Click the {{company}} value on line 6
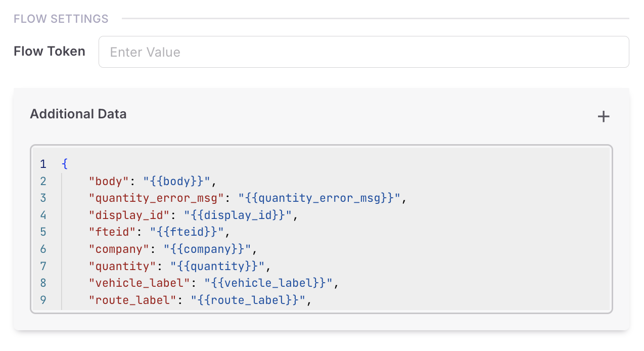The width and height of the screenshot is (644, 351). pyautogui.click(x=207, y=249)
